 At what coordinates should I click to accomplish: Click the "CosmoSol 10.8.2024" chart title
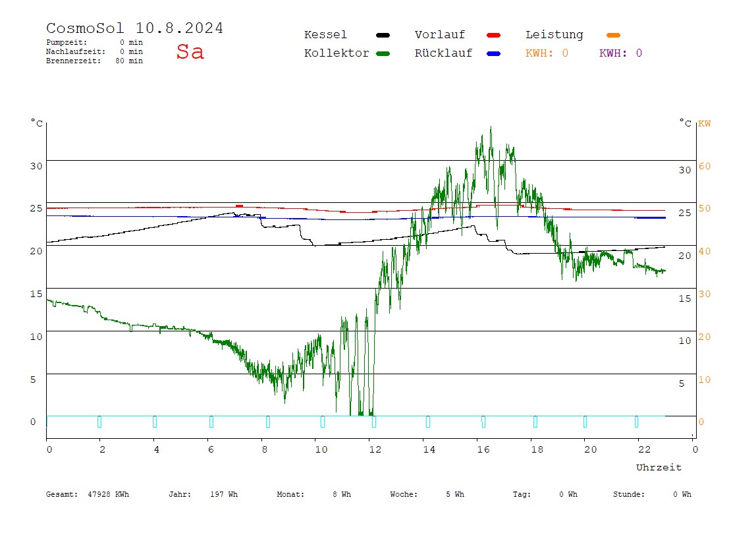134,28
